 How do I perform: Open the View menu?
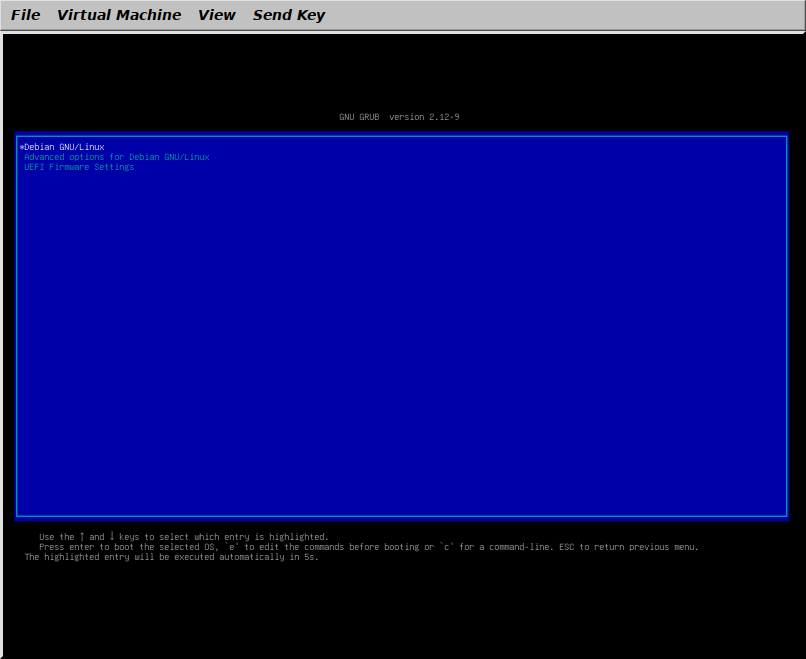tap(217, 15)
